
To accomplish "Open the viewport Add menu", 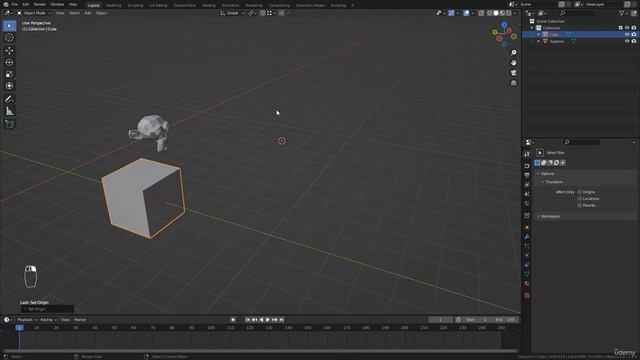I will [x=88, y=13].
